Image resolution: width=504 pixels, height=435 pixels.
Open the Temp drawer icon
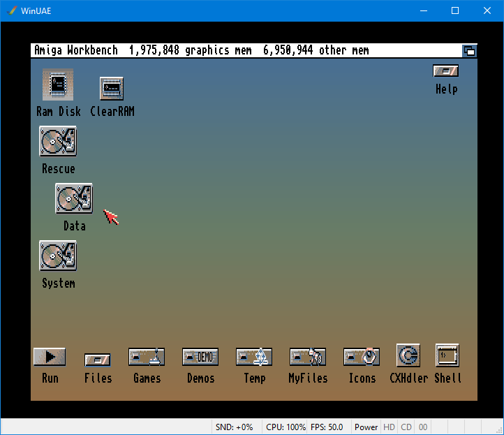coord(254,357)
